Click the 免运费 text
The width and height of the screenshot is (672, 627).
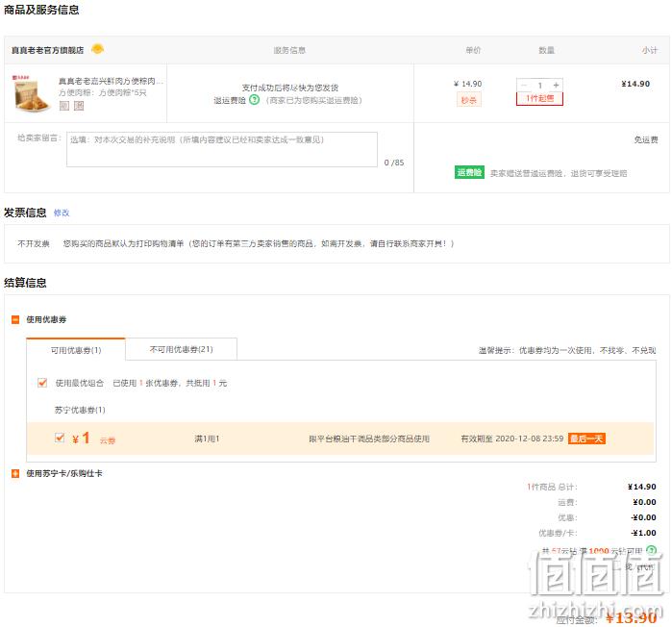(x=646, y=139)
